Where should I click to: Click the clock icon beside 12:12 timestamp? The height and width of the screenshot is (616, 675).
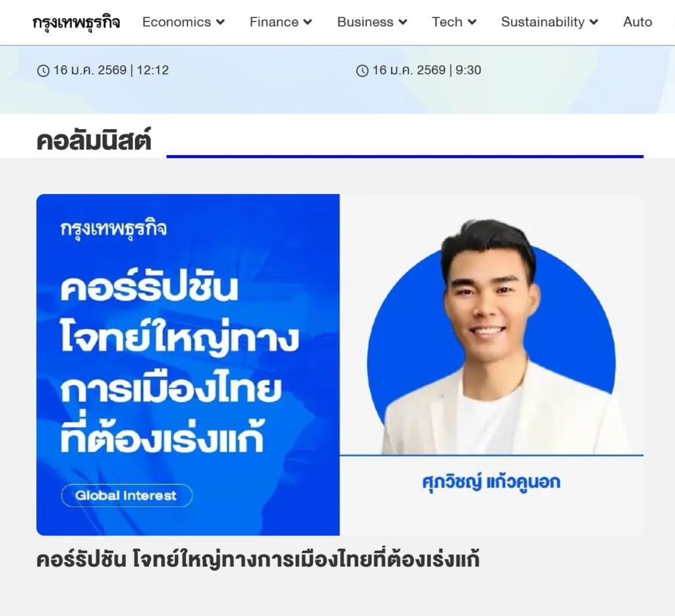pyautogui.click(x=43, y=70)
